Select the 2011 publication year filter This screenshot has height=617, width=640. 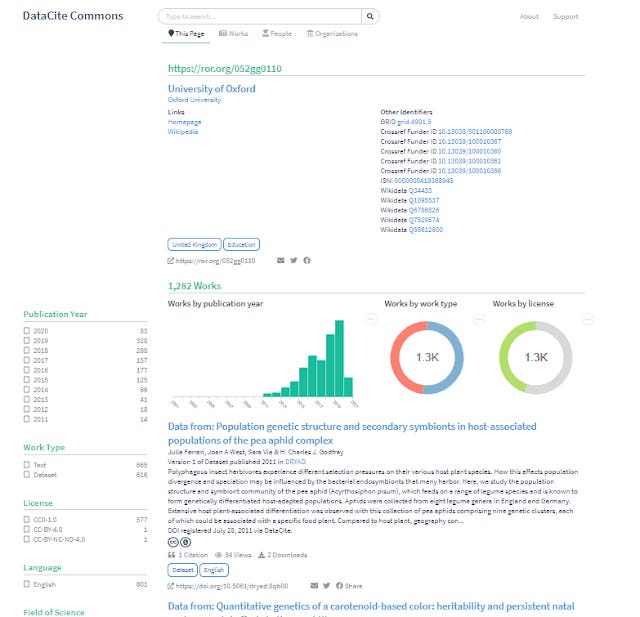(27, 419)
